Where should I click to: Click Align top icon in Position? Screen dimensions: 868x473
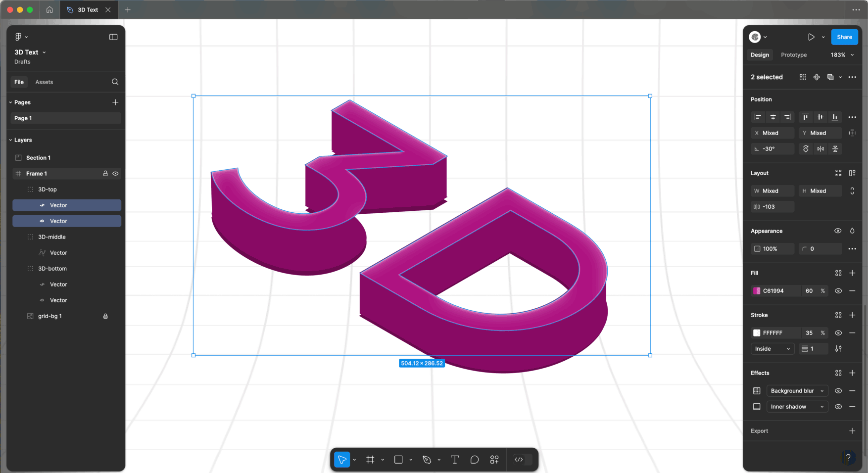click(x=805, y=117)
